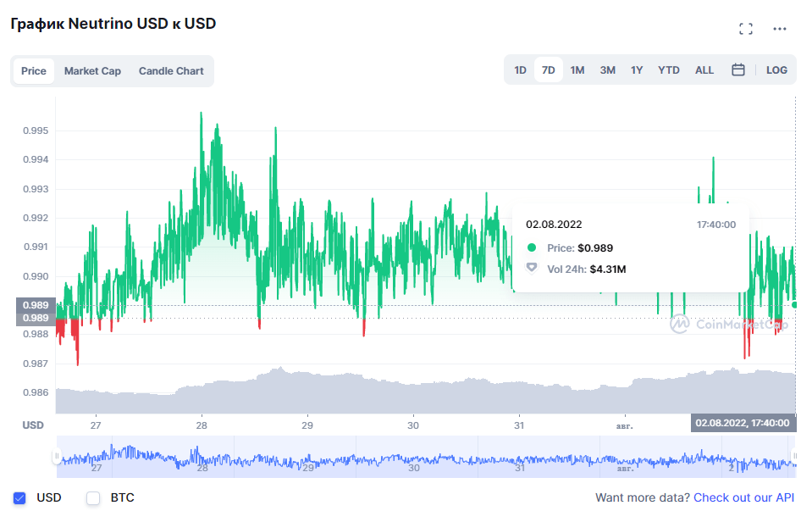Click the CoinMarketCap watermark logo
The image size is (812, 511).
(728, 324)
